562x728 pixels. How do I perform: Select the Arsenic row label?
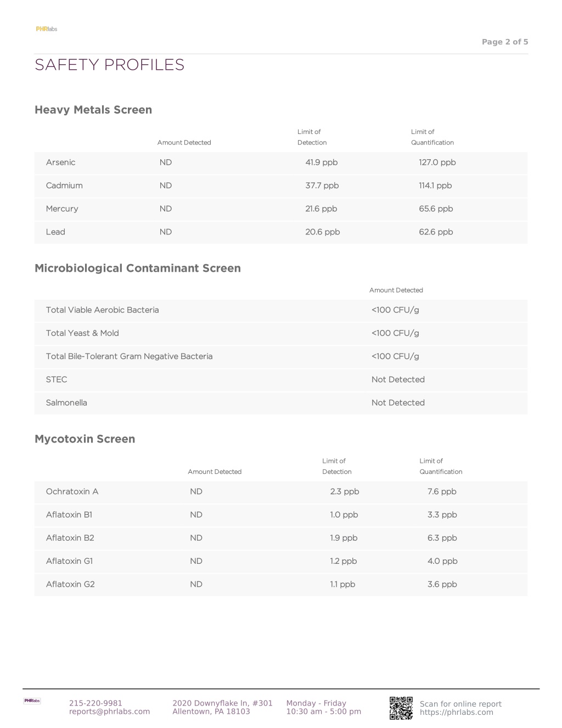click(x=60, y=163)
